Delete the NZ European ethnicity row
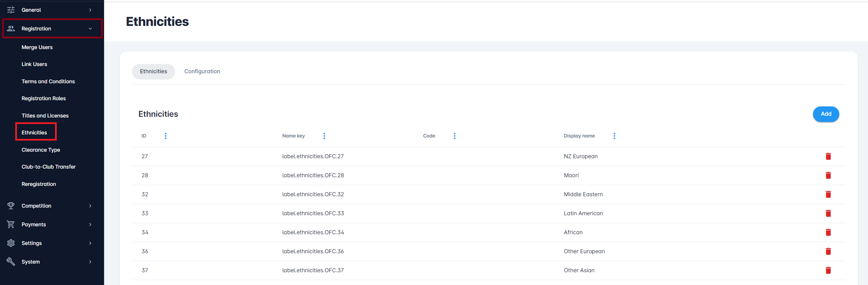868x285 pixels. (828, 156)
